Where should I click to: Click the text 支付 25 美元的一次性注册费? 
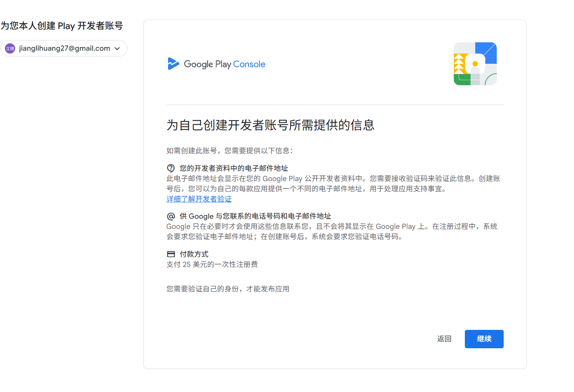[x=212, y=264]
